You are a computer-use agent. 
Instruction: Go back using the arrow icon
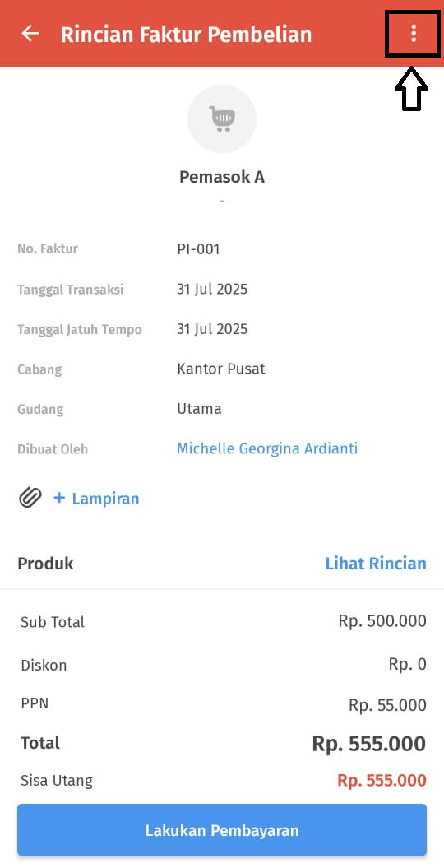point(30,34)
